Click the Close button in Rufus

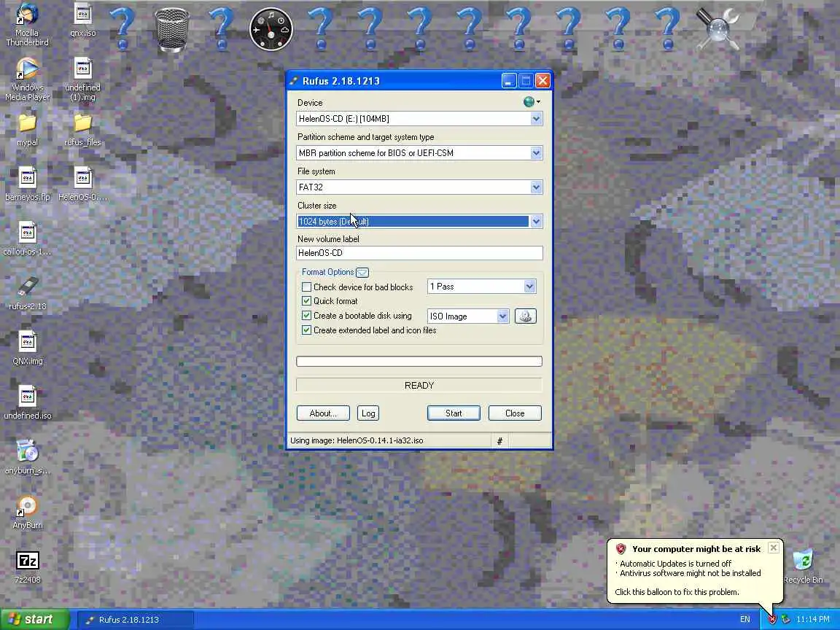coord(515,413)
